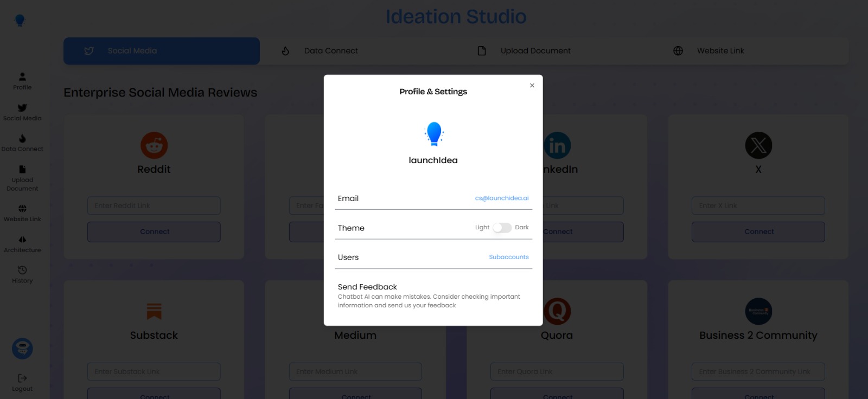Switch to the Data Connect tab
868x399 pixels.
(331, 51)
